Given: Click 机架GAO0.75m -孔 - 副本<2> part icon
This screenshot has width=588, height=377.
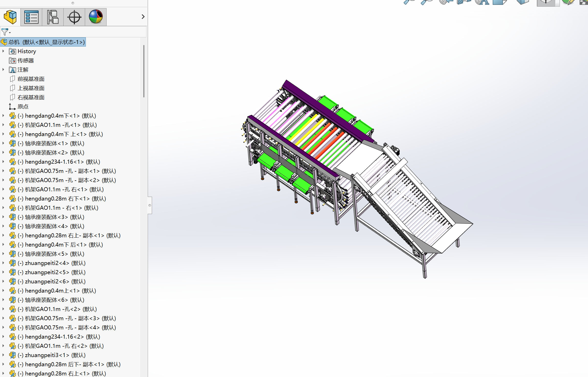Looking at the screenshot, I should coord(13,180).
